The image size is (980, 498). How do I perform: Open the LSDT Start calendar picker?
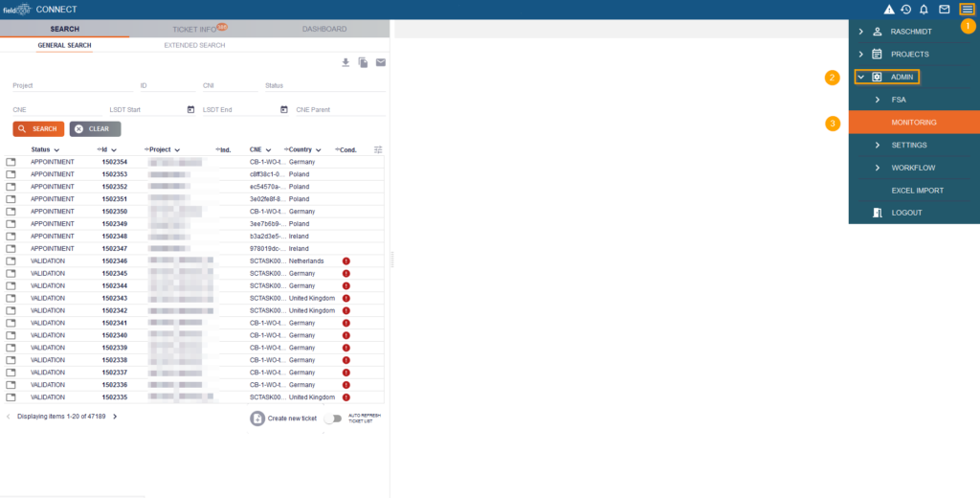tap(190, 109)
